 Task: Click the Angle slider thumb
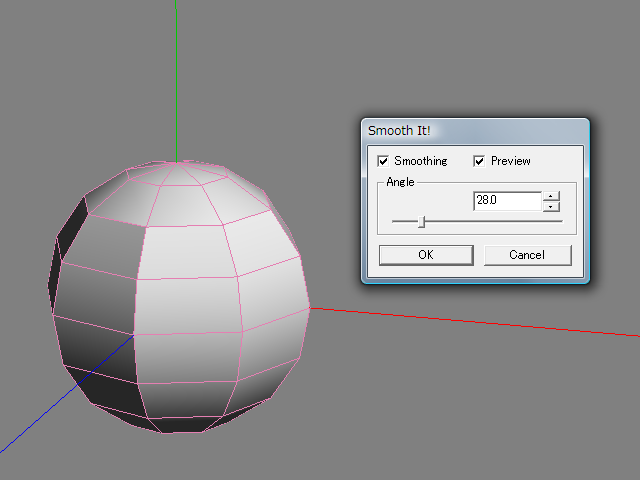pyautogui.click(x=422, y=222)
